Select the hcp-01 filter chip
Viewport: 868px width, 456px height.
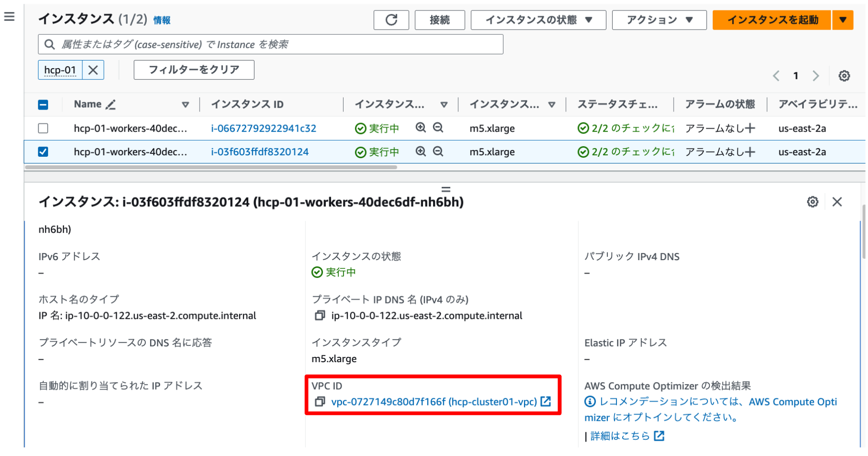pyautogui.click(x=60, y=70)
